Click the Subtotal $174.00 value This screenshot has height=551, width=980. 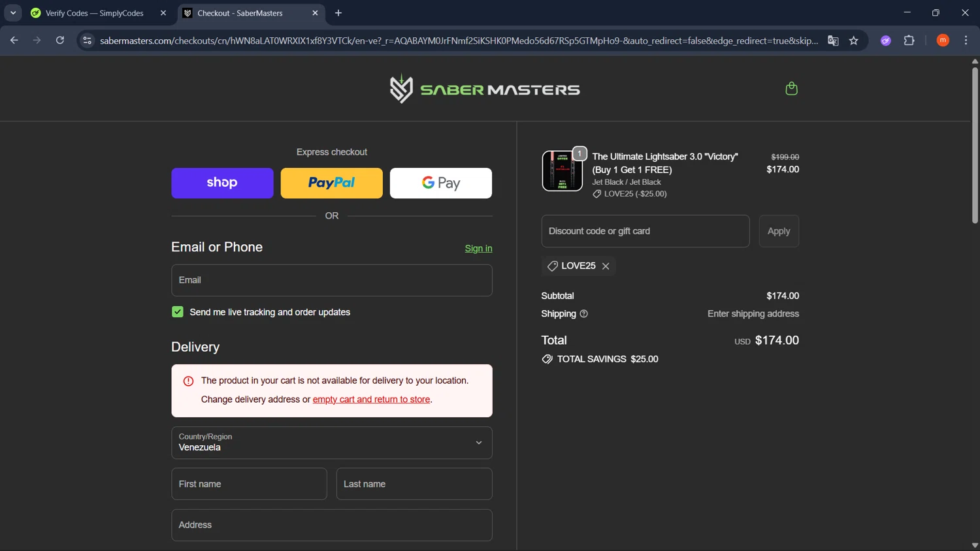pos(783,296)
